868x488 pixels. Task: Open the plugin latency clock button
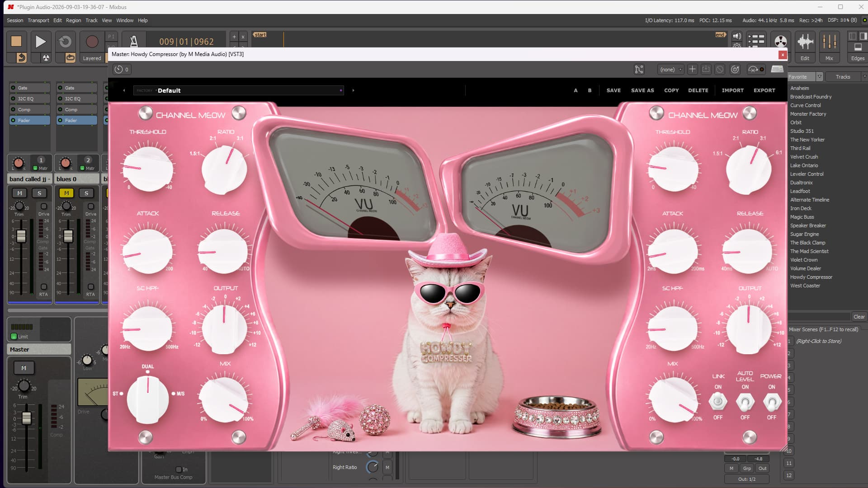[x=122, y=69]
